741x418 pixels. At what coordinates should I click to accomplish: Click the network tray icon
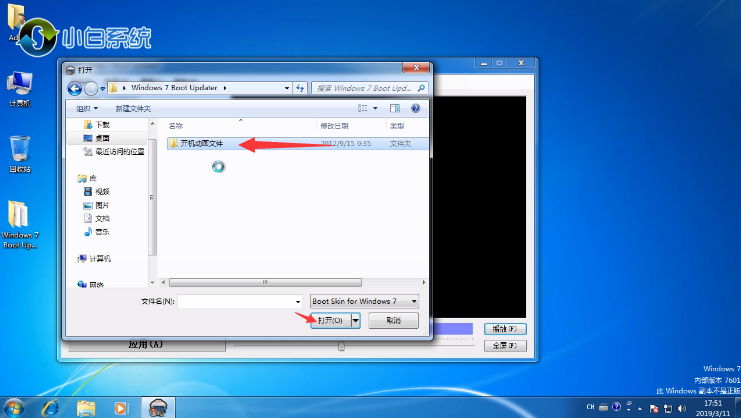pyautogui.click(x=668, y=408)
